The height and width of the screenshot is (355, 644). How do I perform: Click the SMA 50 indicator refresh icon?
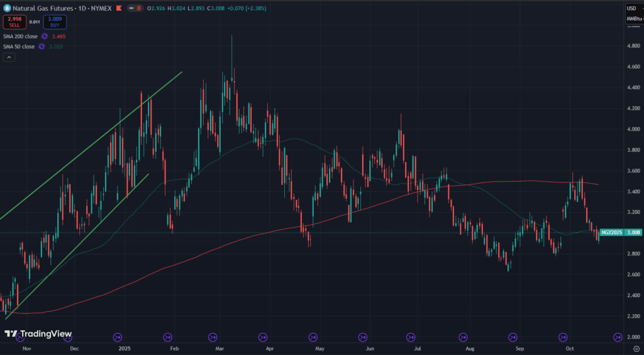(x=42, y=47)
